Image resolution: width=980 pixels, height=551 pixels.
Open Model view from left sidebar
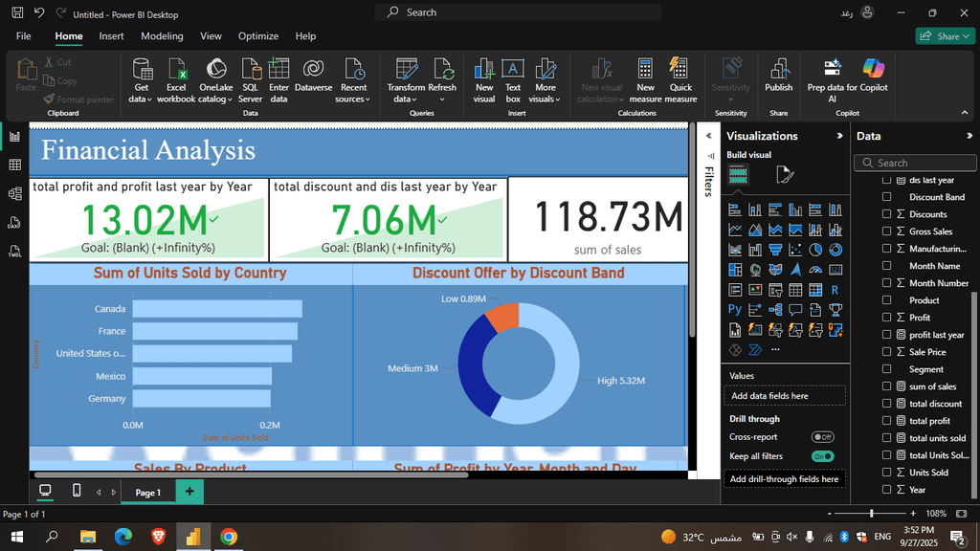[x=14, y=194]
